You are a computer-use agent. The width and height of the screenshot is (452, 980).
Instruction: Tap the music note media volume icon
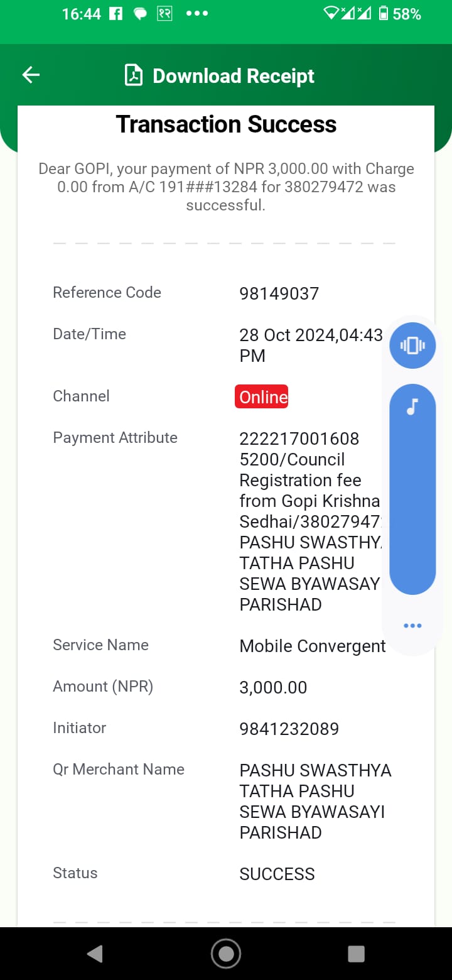click(x=412, y=407)
